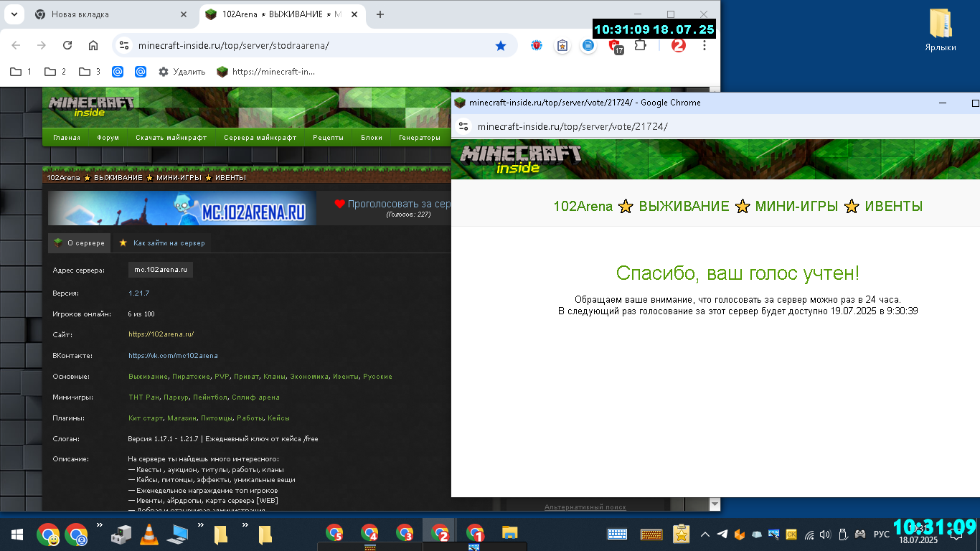The image size is (980, 551).
Task: Click the red shield extension with badge 17
Action: 615,46
